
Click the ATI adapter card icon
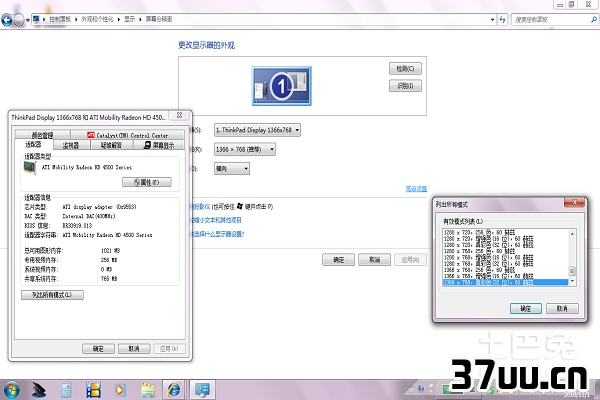tap(30, 168)
